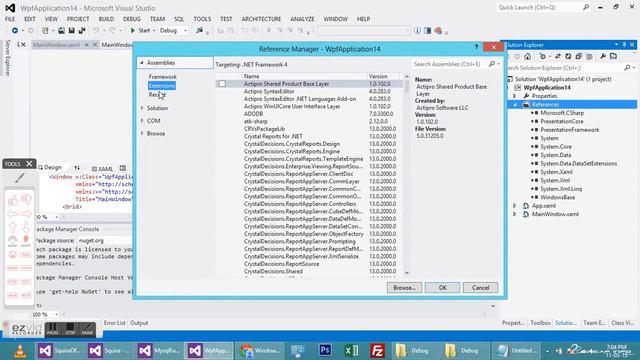Open the BUILD menu
The height and width of the screenshot is (360, 640).
[x=106, y=19]
